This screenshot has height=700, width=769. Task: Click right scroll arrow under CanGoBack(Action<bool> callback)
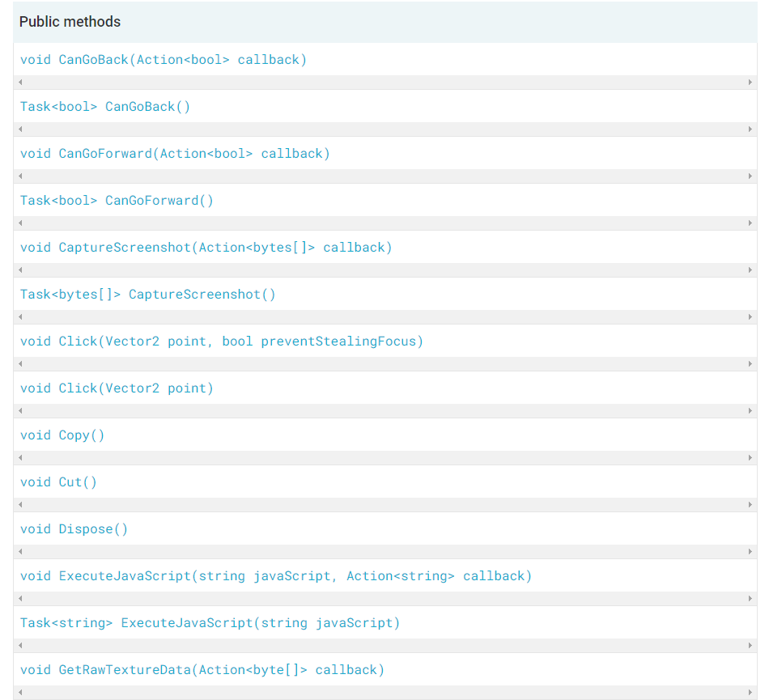tap(750, 83)
